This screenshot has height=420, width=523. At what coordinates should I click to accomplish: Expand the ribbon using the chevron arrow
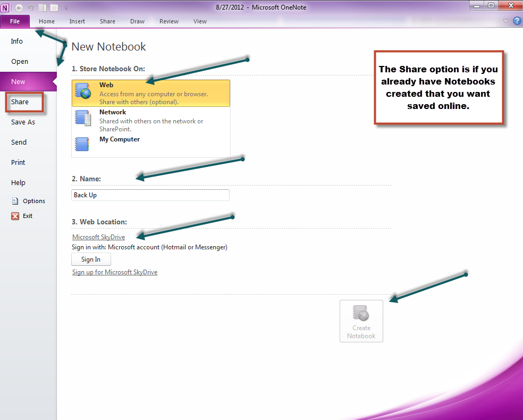505,21
